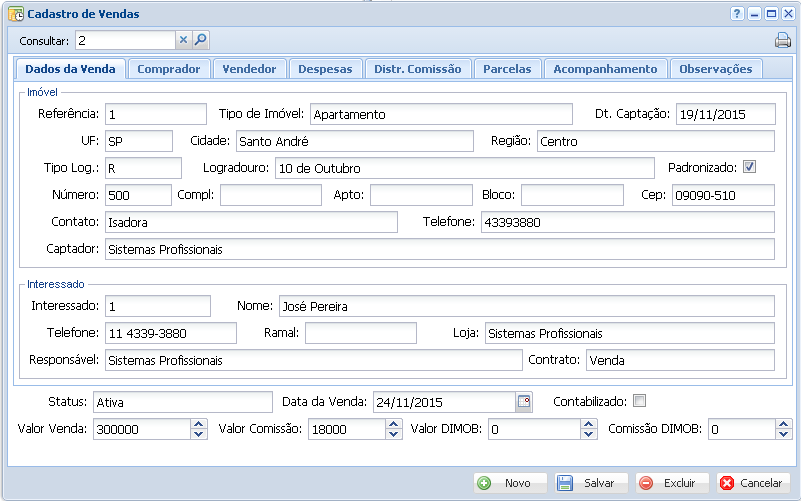Click the Excluir red minus icon

point(646,483)
